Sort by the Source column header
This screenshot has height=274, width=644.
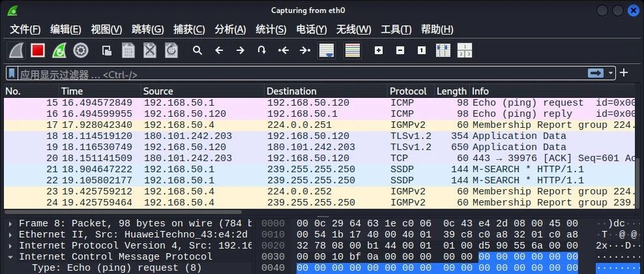tap(203, 91)
